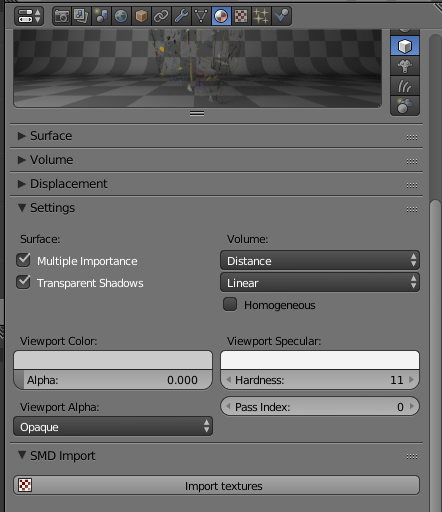
Task: Click the Surface: settings label
Action: pyautogui.click(x=40, y=239)
